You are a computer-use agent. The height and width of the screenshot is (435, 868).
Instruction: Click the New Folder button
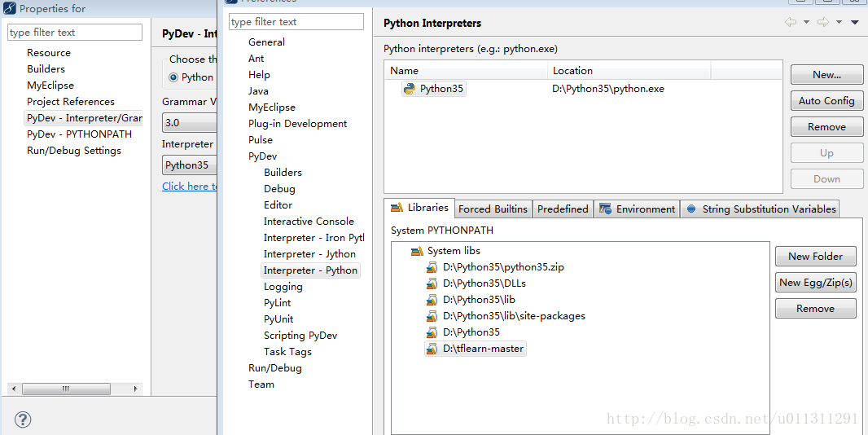coord(815,256)
